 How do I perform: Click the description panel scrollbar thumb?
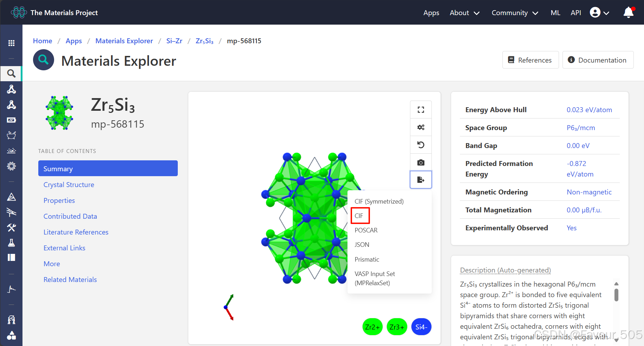click(616, 295)
